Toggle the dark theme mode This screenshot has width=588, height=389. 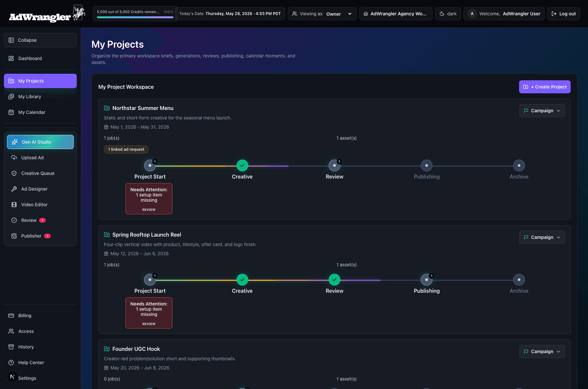coord(448,14)
